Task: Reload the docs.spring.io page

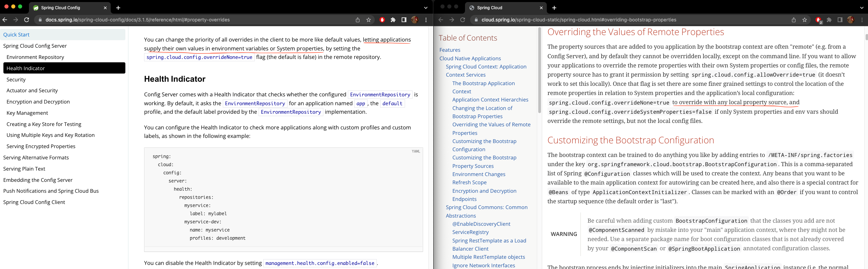Action: [27, 20]
